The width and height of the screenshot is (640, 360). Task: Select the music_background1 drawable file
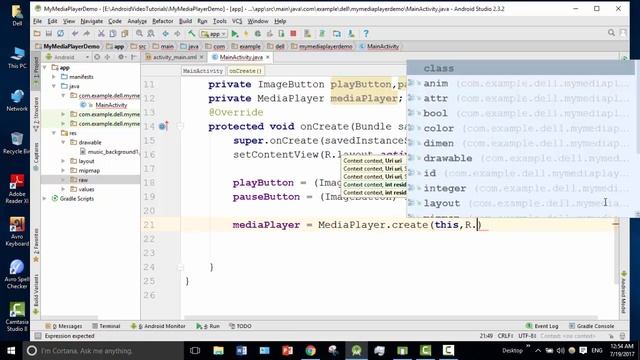pyautogui.click(x=113, y=152)
